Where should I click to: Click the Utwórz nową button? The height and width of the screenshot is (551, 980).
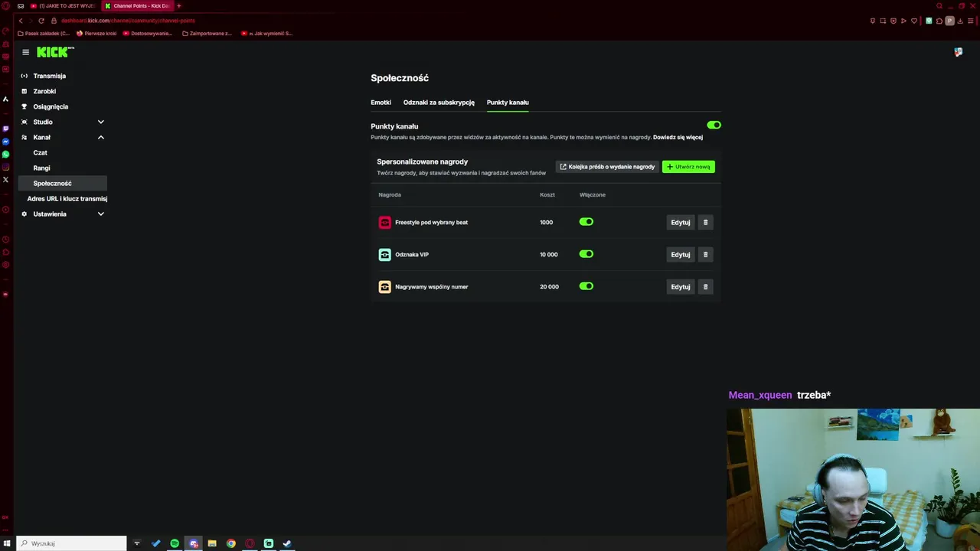click(688, 166)
